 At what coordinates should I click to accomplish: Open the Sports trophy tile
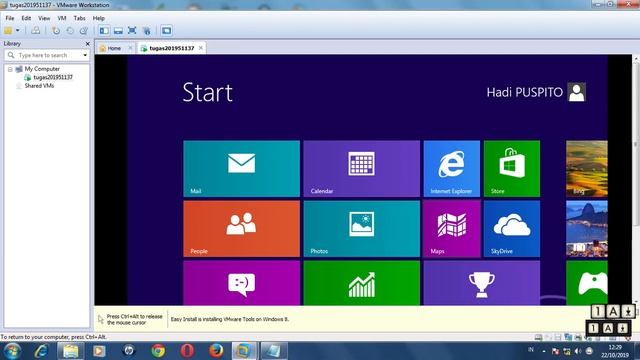(482, 283)
